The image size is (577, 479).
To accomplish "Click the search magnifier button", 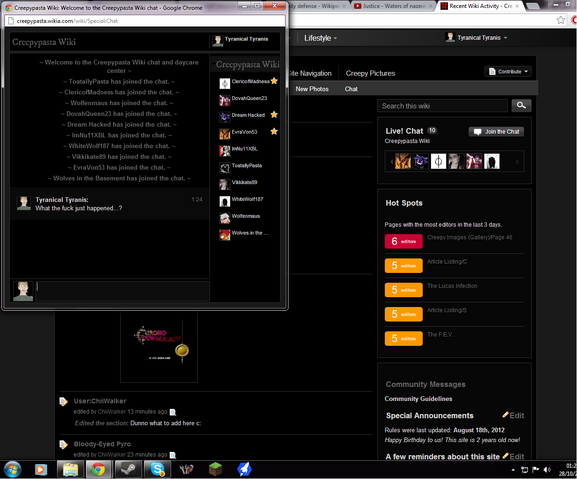I will 521,106.
